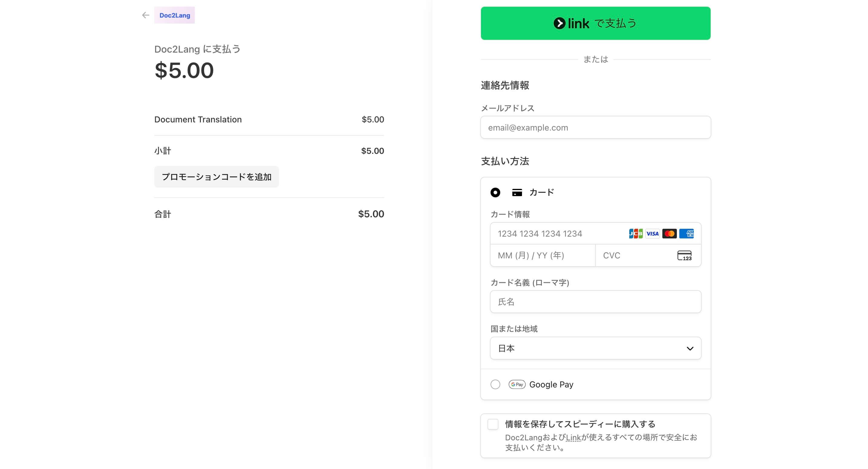
Task: Click the VISA card brand icon
Action: 652,233
